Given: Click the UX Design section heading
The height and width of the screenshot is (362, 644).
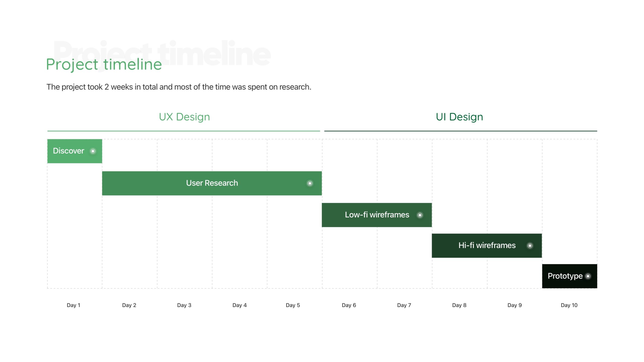Looking at the screenshot, I should pos(184,117).
